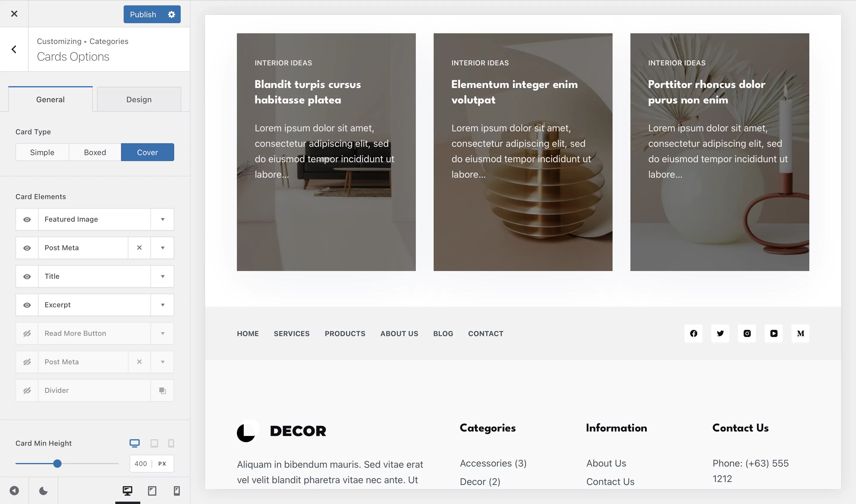Select desktop preview icon at bottom bar

click(128, 490)
